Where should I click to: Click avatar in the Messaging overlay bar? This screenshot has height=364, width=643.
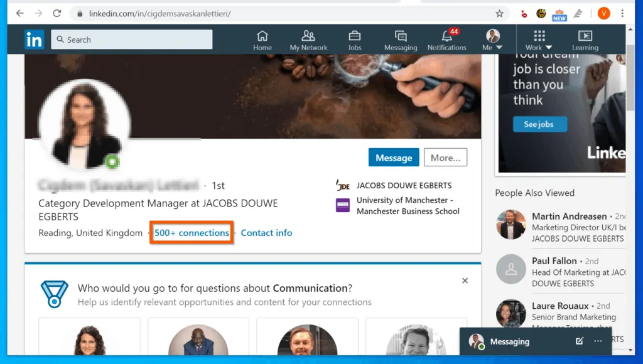coord(477,341)
